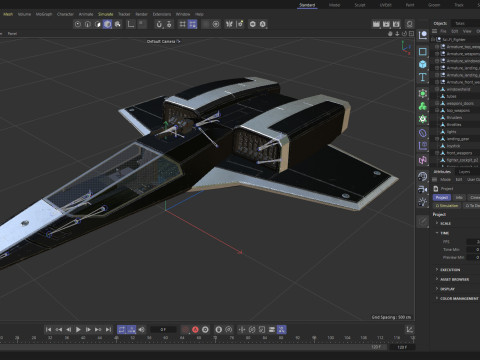Screen dimensions: 480x360
Task: Expand the top_weapons tree node
Action: tap(437, 110)
